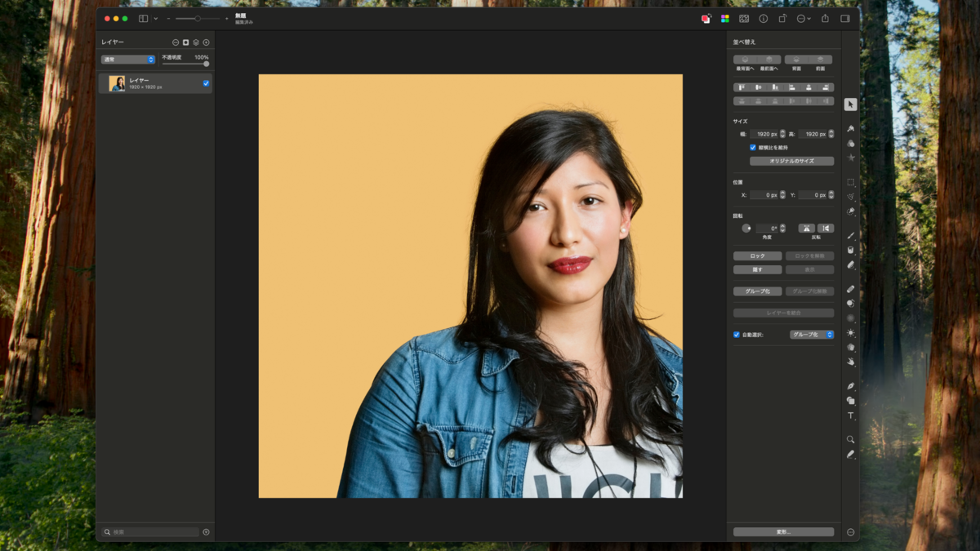Click the mask icon in the レイヤー header
The width and height of the screenshot is (980, 551).
click(185, 42)
